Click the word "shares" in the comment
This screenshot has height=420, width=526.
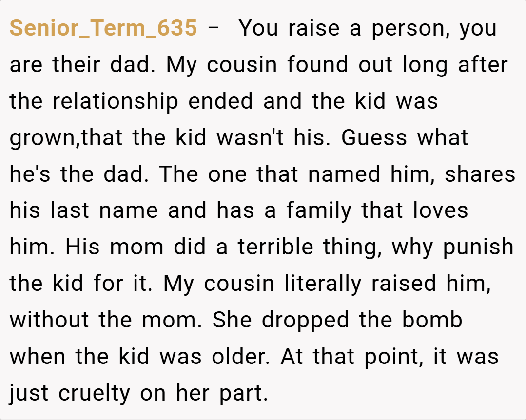[x=480, y=174]
